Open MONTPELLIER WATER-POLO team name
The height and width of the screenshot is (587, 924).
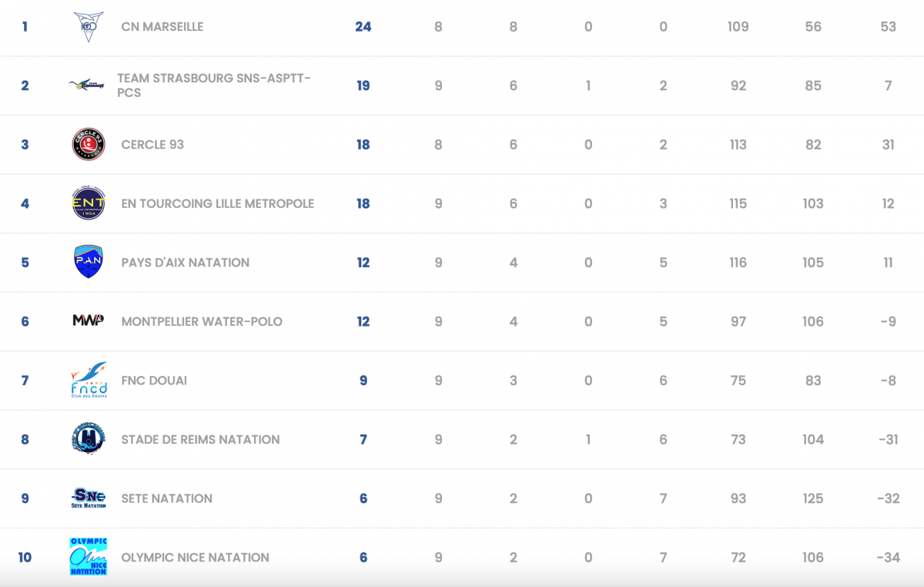click(x=202, y=321)
